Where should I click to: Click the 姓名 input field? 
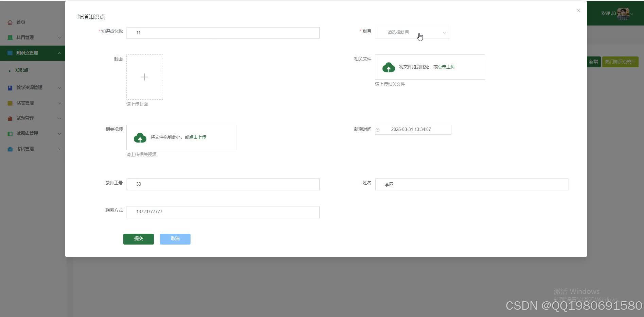(x=471, y=184)
